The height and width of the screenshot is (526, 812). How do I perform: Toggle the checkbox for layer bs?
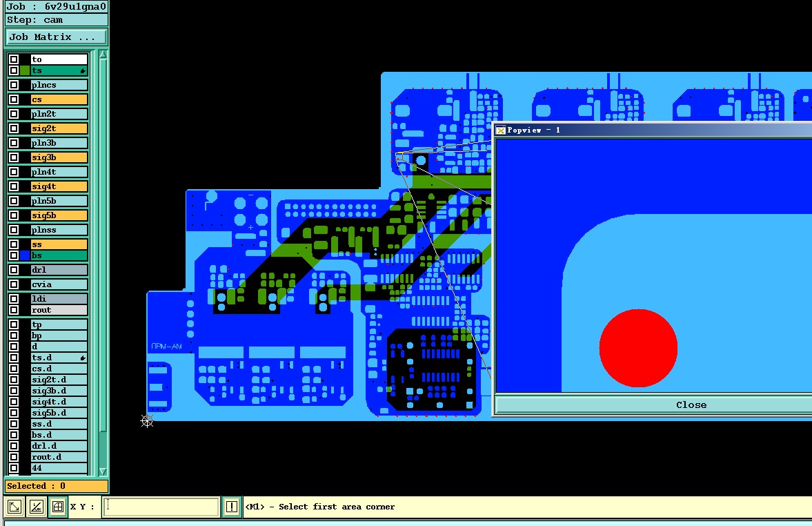pyautogui.click(x=14, y=255)
